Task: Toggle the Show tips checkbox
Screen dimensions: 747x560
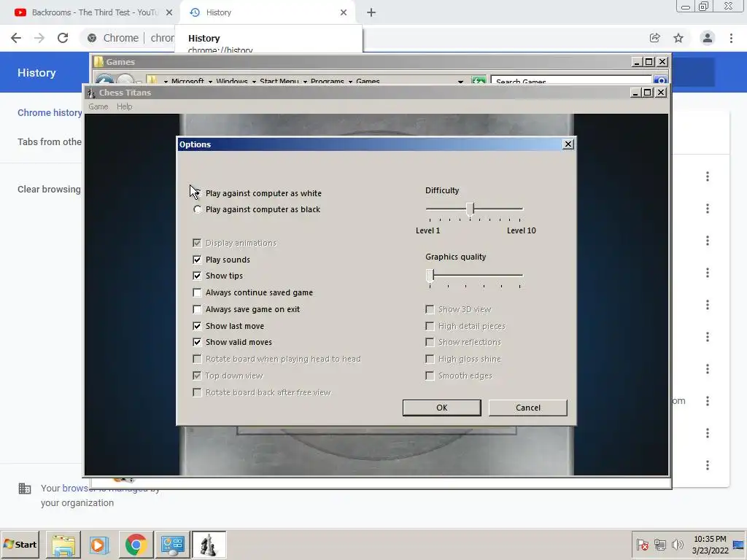Action: pos(197,276)
